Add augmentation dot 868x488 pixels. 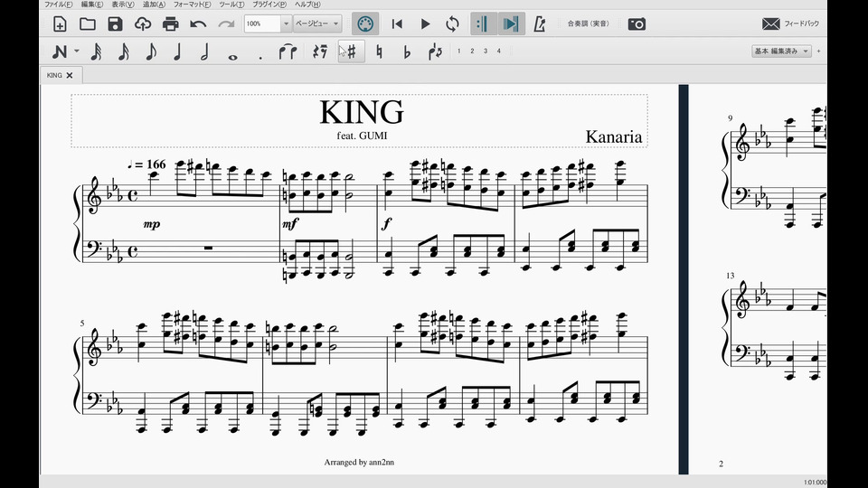click(260, 57)
